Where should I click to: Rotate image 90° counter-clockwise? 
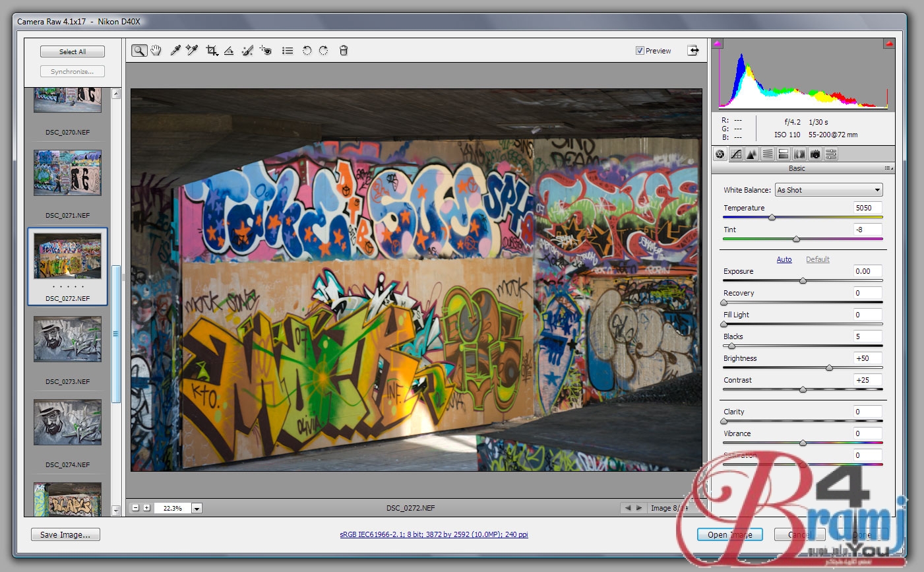(307, 51)
